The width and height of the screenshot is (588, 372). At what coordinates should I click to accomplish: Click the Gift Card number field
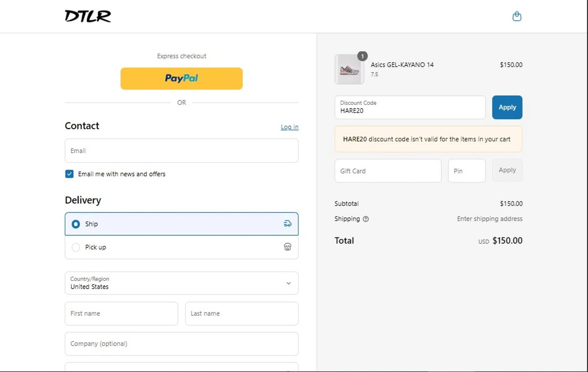point(388,171)
